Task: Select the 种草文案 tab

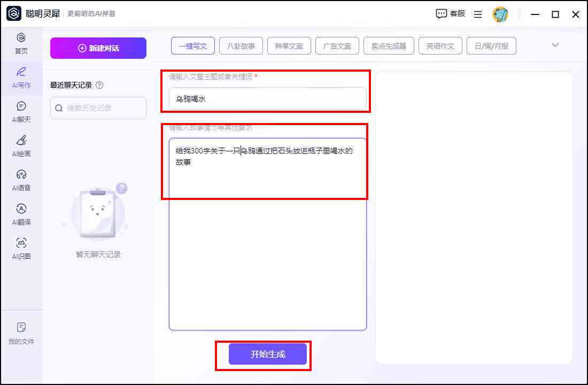Action: pyautogui.click(x=289, y=46)
